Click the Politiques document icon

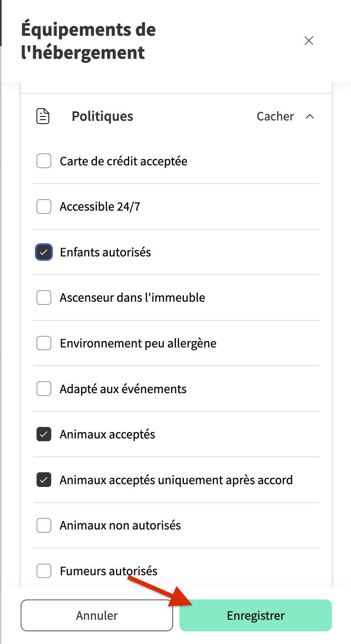[x=43, y=116]
